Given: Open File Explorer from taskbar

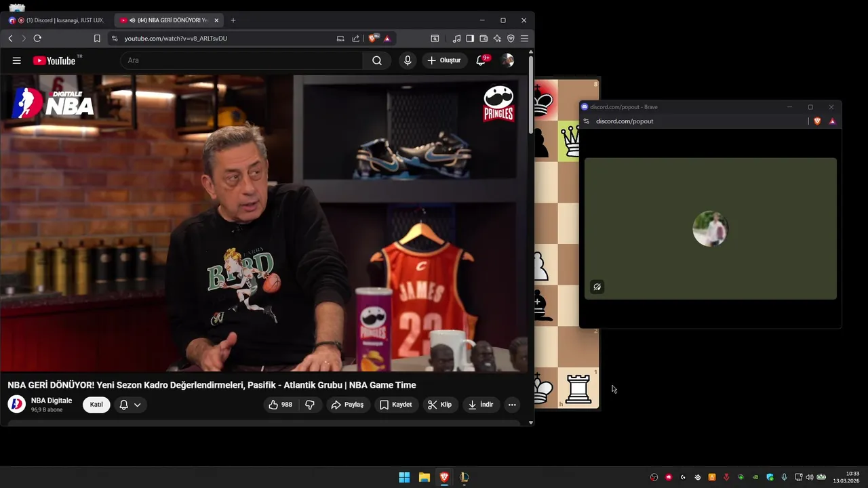Looking at the screenshot, I should [x=425, y=477].
